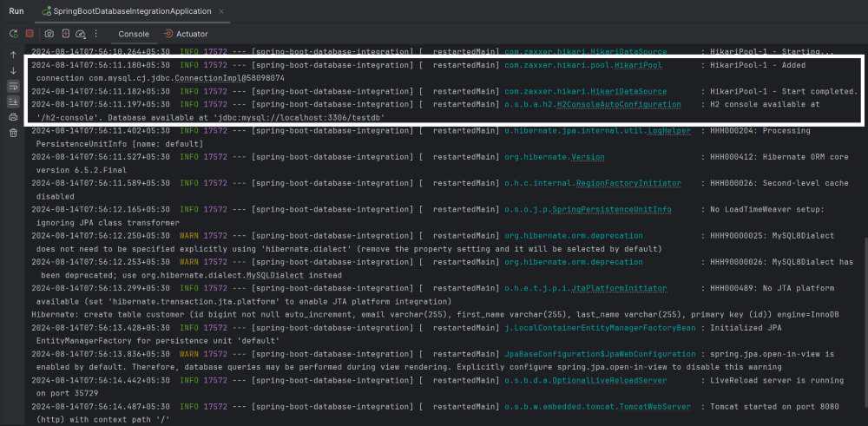This screenshot has width=868, height=426.
Task: Clear all console output with trash icon
Action: (x=13, y=133)
